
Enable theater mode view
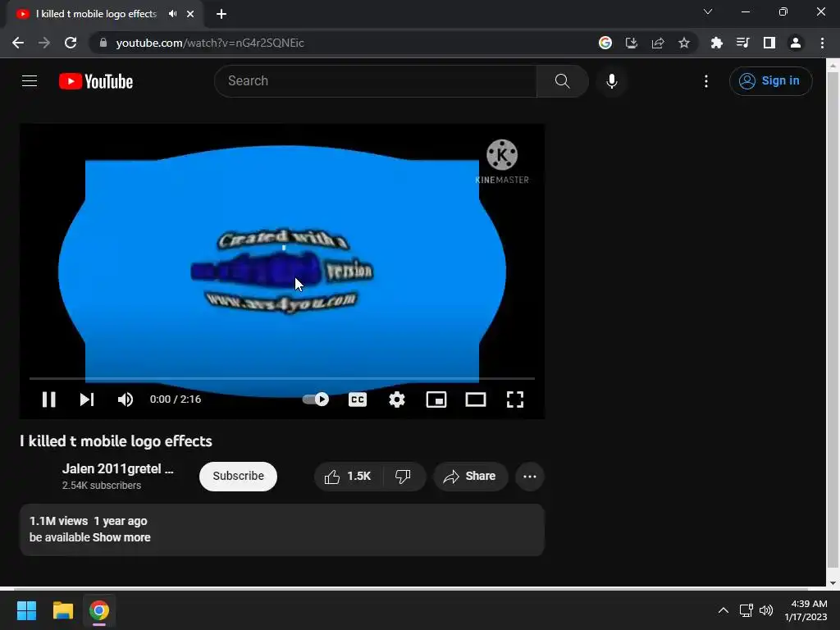(476, 399)
